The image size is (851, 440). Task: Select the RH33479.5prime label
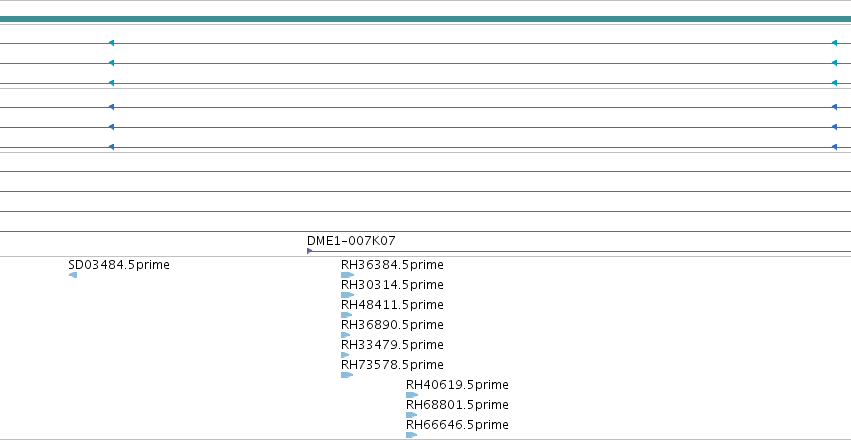pyautogui.click(x=392, y=345)
